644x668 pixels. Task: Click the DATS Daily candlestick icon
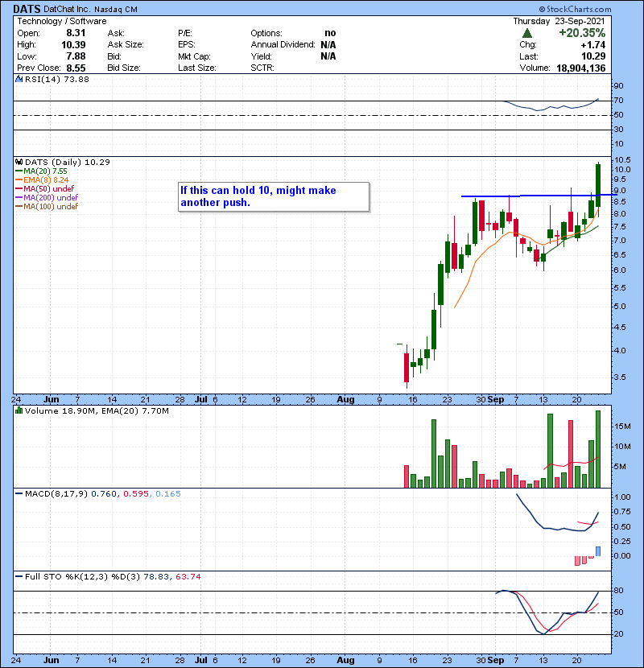19,162
